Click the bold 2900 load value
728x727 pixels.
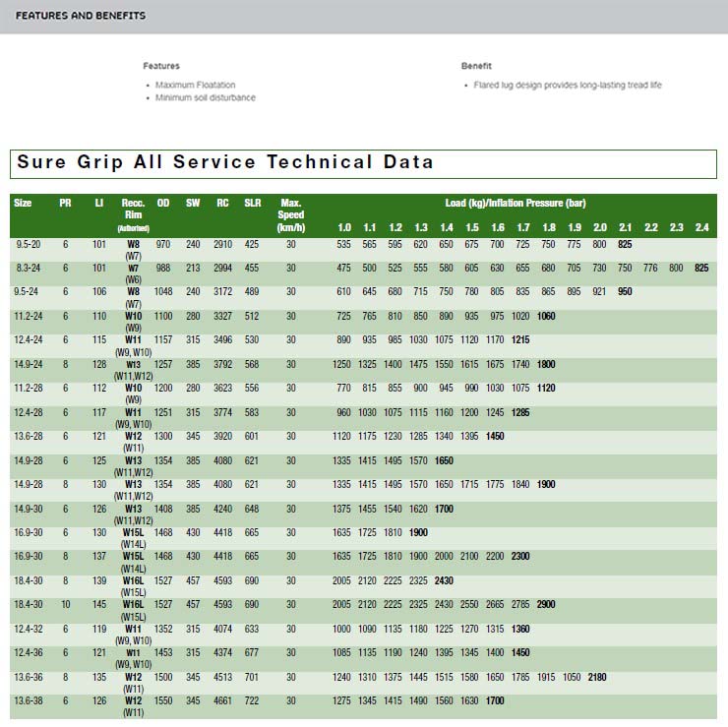point(546,604)
